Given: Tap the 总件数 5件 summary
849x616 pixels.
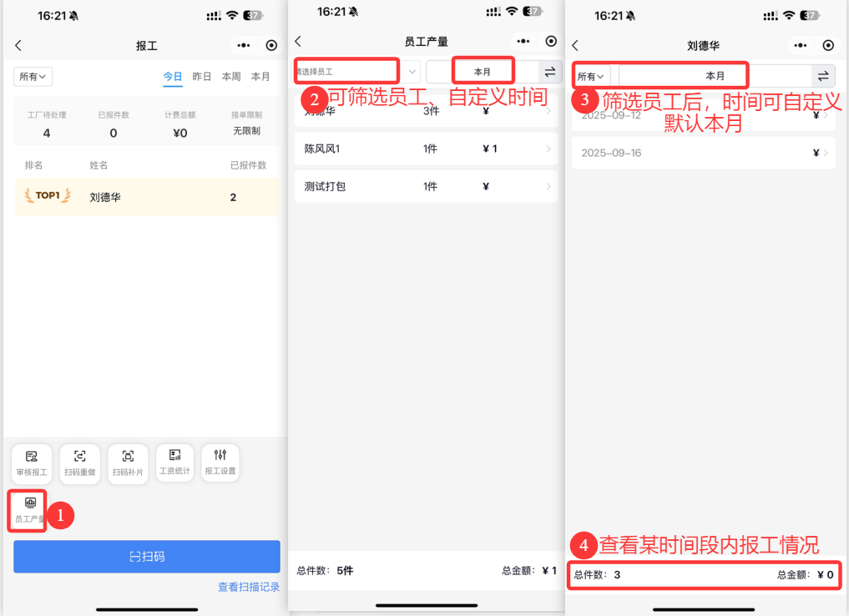Looking at the screenshot, I should pyautogui.click(x=325, y=571).
